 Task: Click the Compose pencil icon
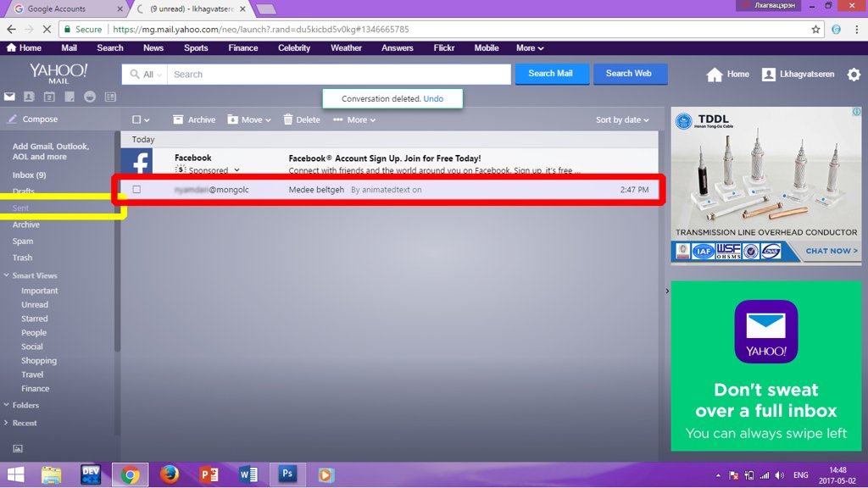12,119
